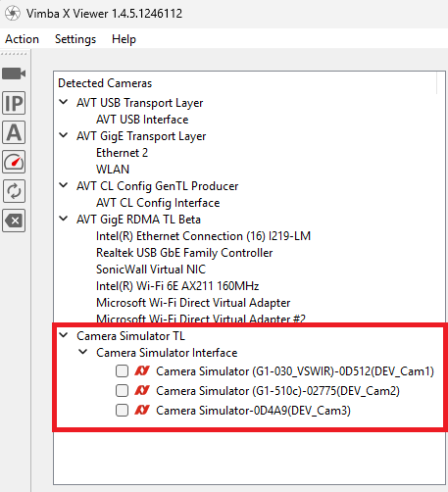Click the AVT GigE RDMA TL Beta label
Viewport: 448px width, 492px height.
coord(138,220)
